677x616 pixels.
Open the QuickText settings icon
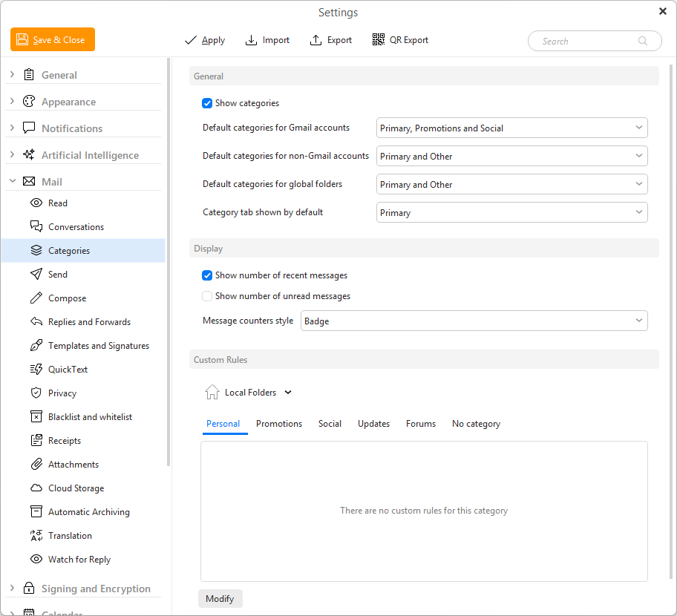(36, 369)
